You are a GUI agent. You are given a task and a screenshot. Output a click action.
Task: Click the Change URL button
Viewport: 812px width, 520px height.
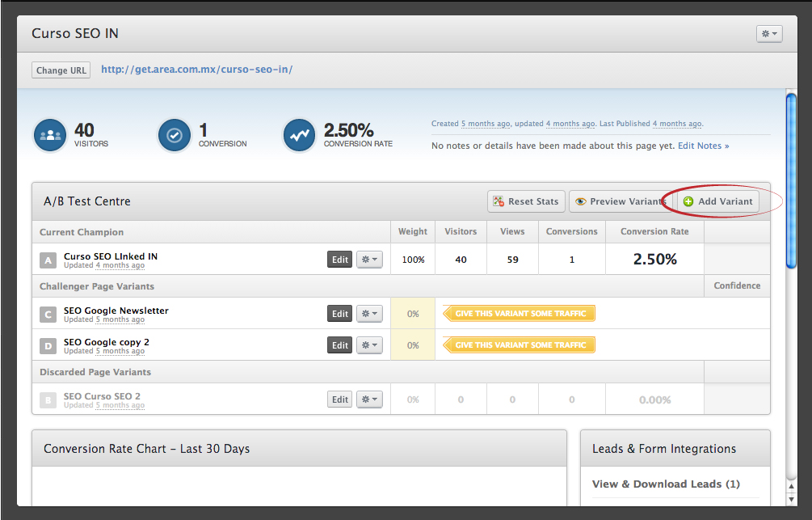coord(61,70)
